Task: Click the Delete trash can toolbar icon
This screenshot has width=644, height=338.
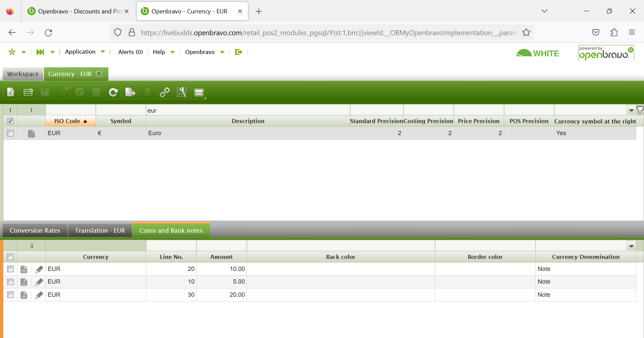Action: point(96,92)
